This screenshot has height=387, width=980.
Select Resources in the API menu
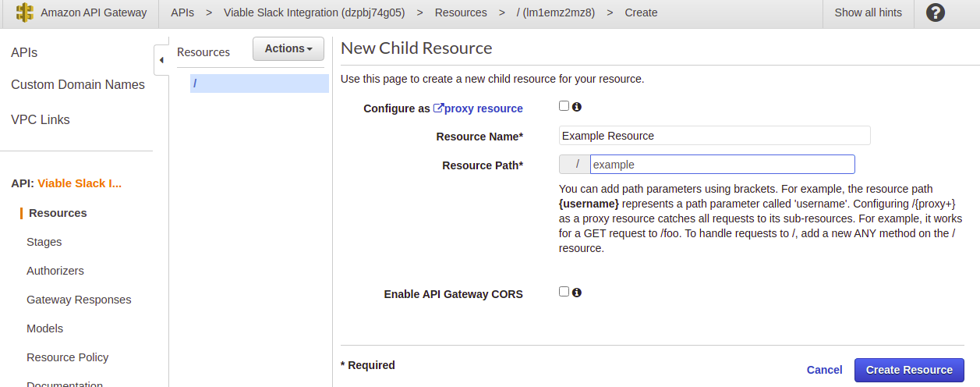(58, 213)
